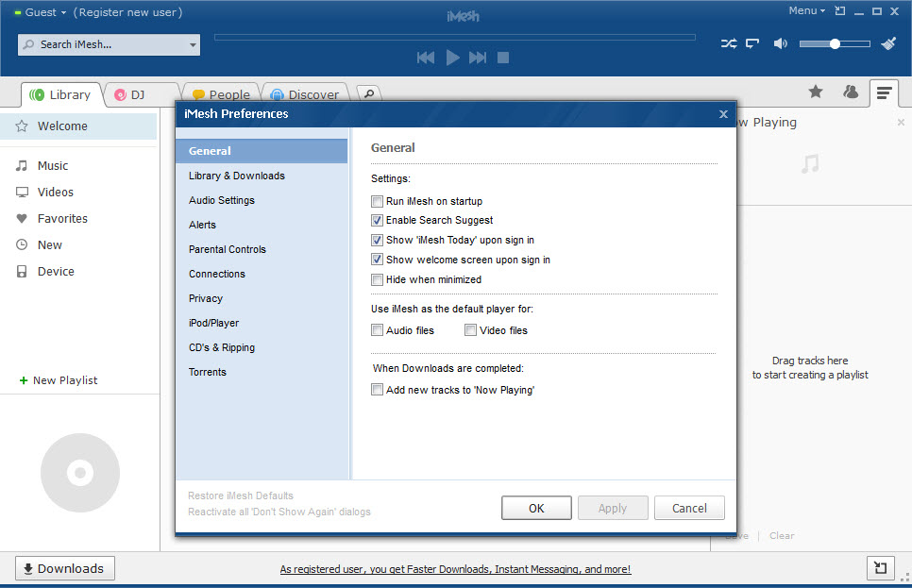
Task: Click the star favorites icon
Action: coord(816,92)
